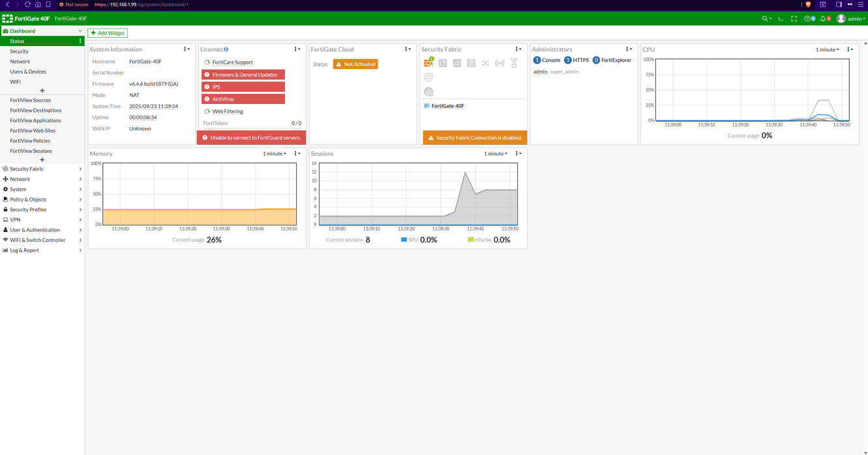Click the clipboard icon in Security Fabric
The width and height of the screenshot is (868, 455).
pyautogui.click(x=471, y=63)
